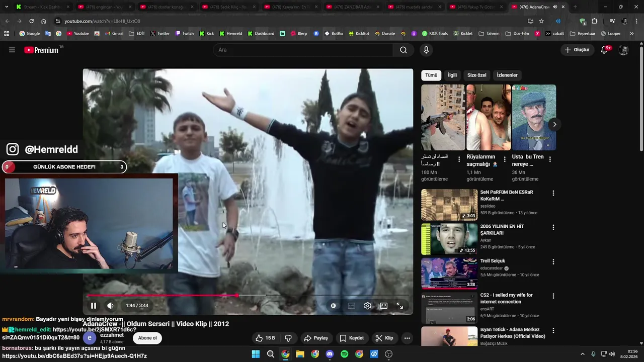Screen dimensions: 644x362
Task: Open Discord from the taskbar
Action: pos(330,354)
